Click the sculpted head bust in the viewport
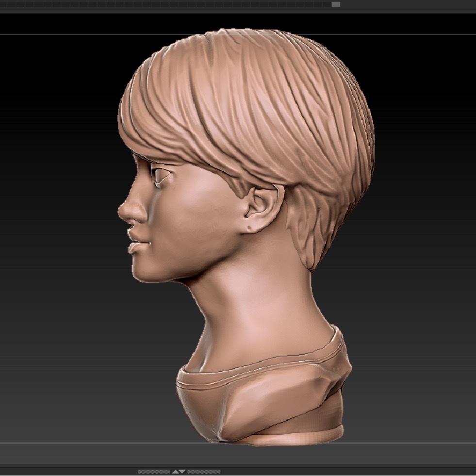The width and height of the screenshot is (476, 476). (246, 237)
